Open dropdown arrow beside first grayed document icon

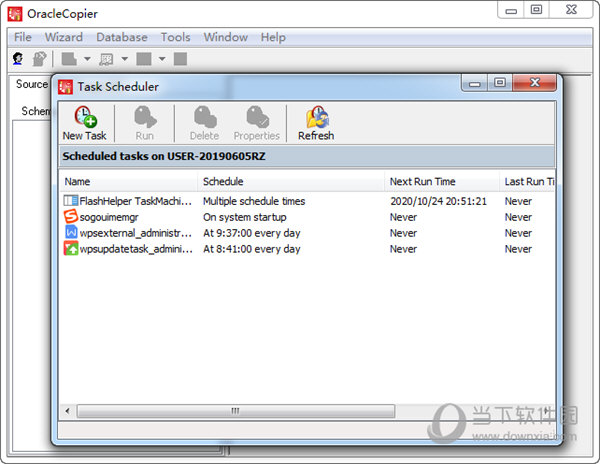pos(87,59)
